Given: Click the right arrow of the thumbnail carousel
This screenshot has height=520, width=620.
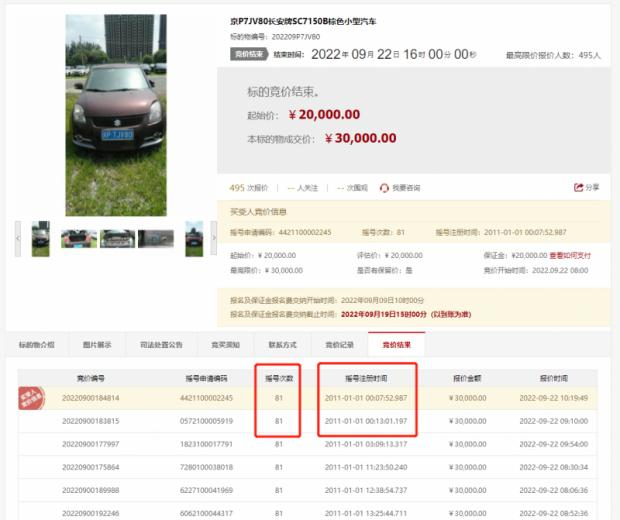Looking at the screenshot, I should click(x=214, y=238).
